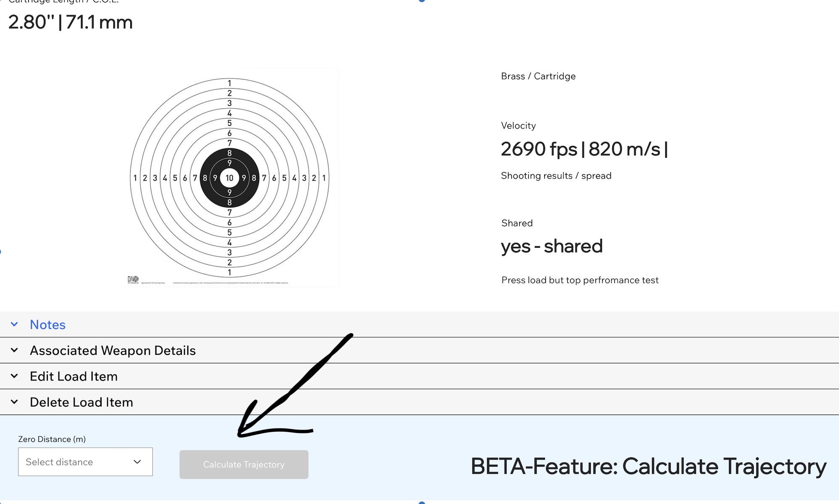Click chevron next to Delete Load Item

coord(14,402)
